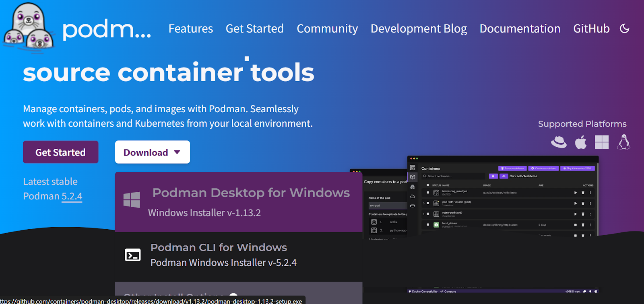Click Play Kubernetes YAML in the preview
This screenshot has height=304, width=644.
(x=578, y=168)
